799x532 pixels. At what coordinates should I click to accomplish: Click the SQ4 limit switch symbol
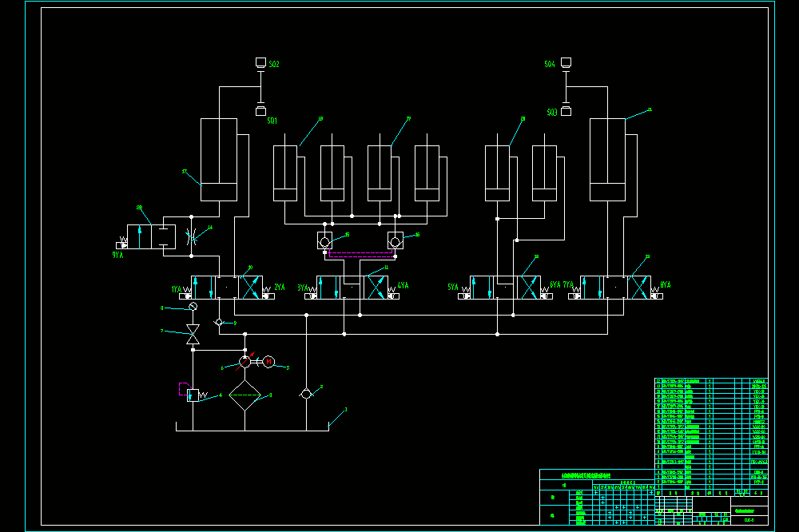(x=566, y=62)
